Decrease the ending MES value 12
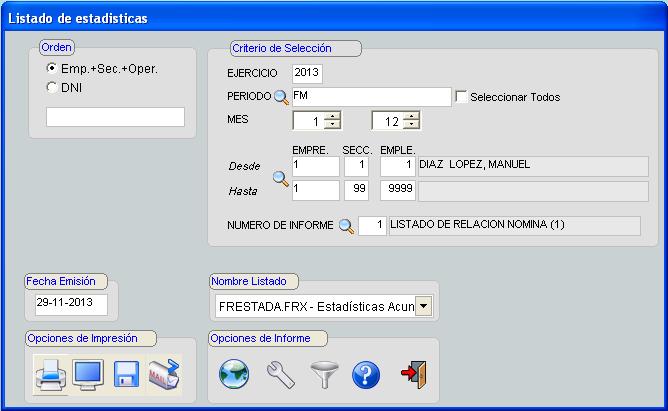Viewport: 668px width, 411px height. [x=411, y=124]
